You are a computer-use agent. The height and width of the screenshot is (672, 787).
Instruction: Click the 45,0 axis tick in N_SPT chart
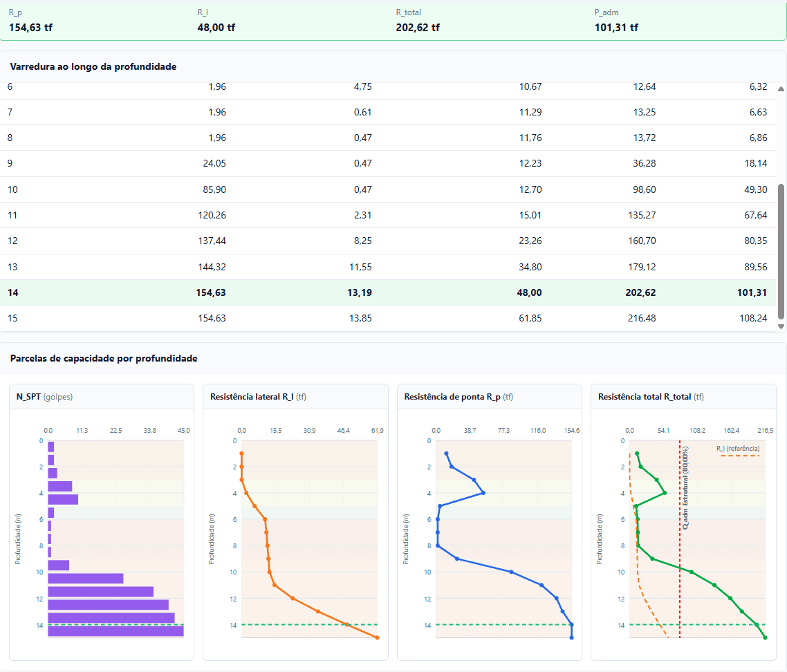point(184,431)
